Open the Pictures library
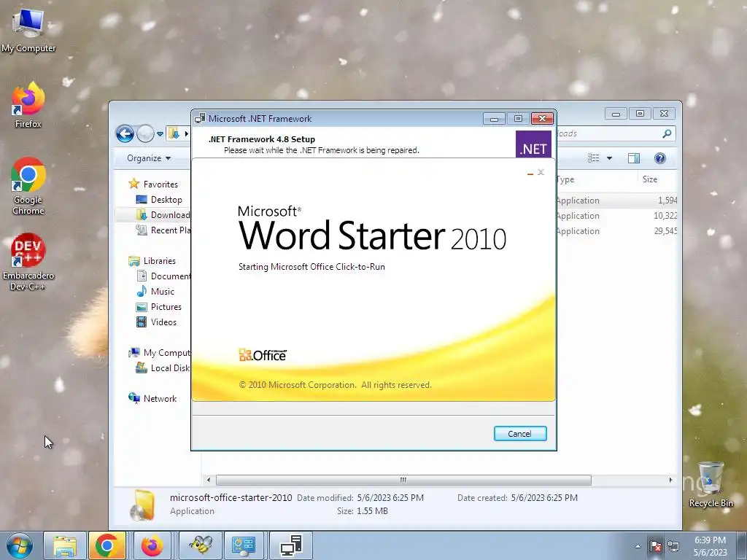Screen dimensions: 747x560 pos(158,307)
